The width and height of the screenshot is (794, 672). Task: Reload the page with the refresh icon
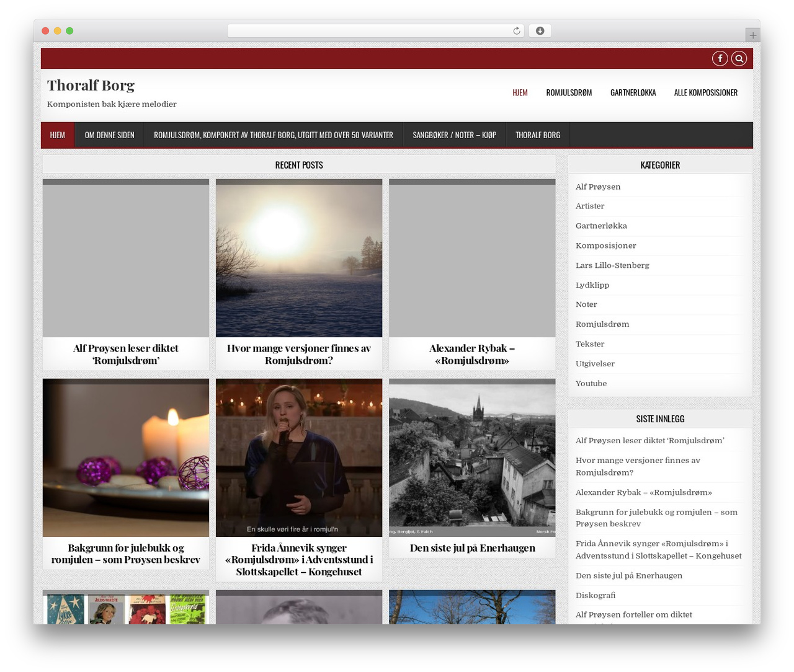[516, 31]
